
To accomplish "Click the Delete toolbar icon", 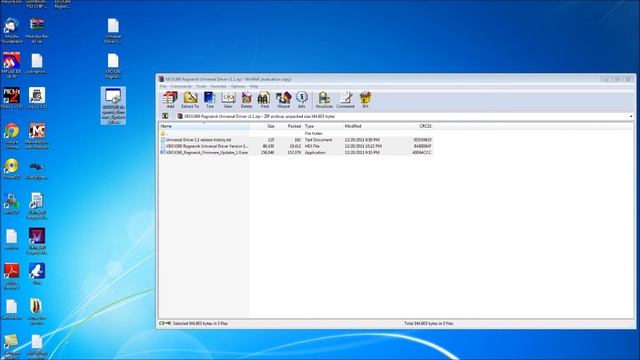I will tap(246, 100).
